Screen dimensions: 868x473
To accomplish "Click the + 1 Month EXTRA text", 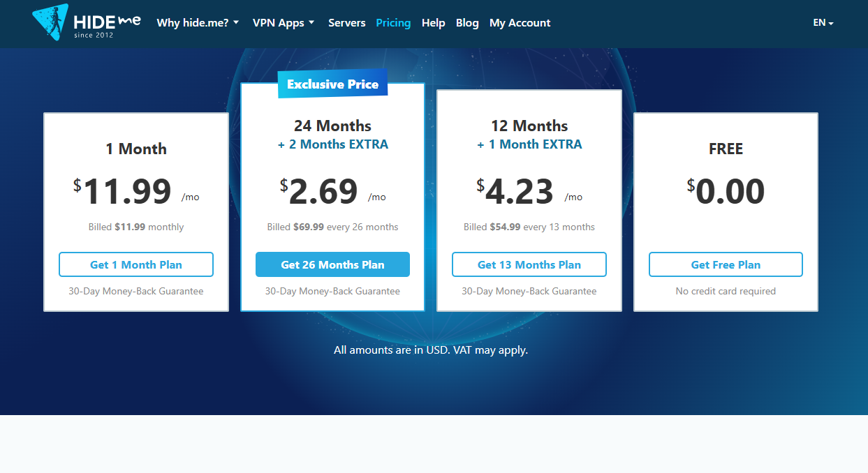I will coord(529,144).
